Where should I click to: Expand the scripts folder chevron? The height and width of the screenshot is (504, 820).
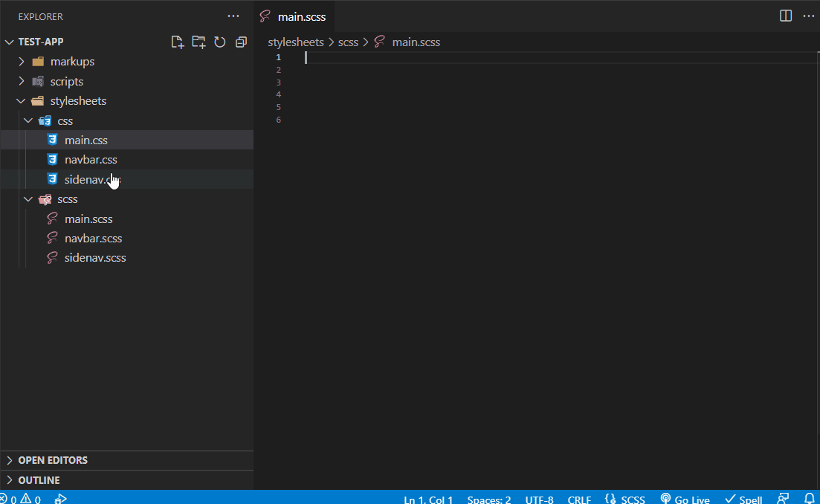click(x=22, y=81)
